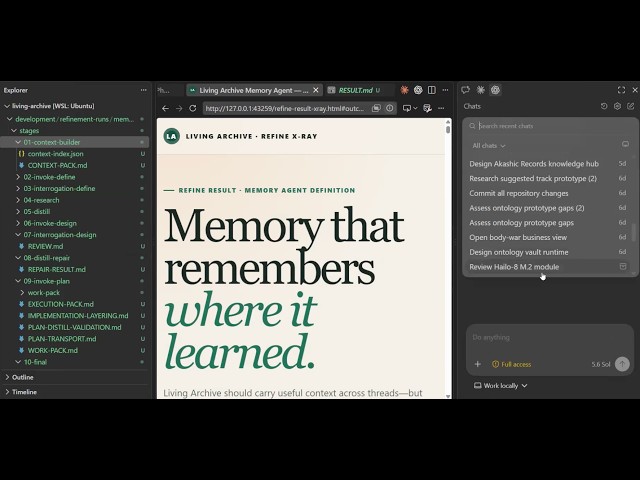Image resolution: width=640 pixels, height=480 pixels.
Task: Click the info icon in the address bar
Action: point(390,108)
